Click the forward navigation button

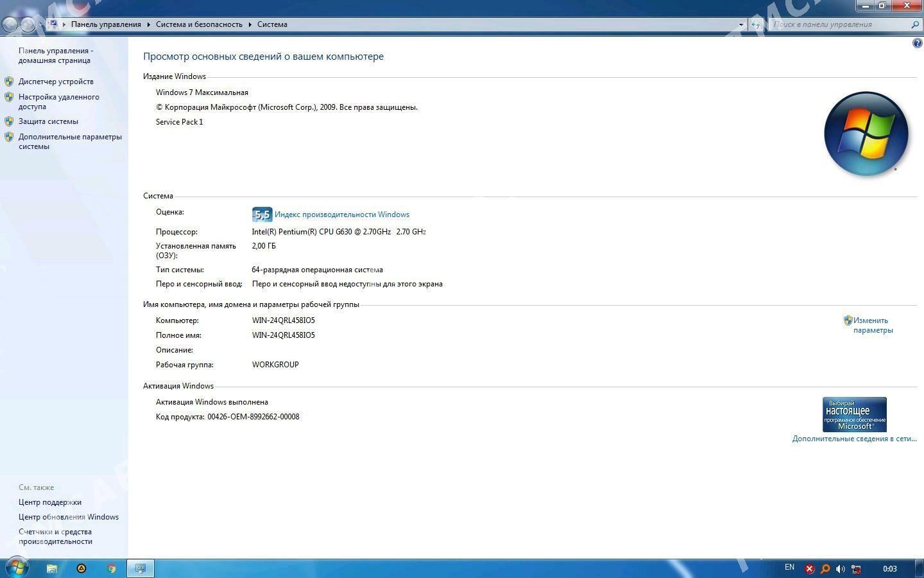click(x=28, y=24)
